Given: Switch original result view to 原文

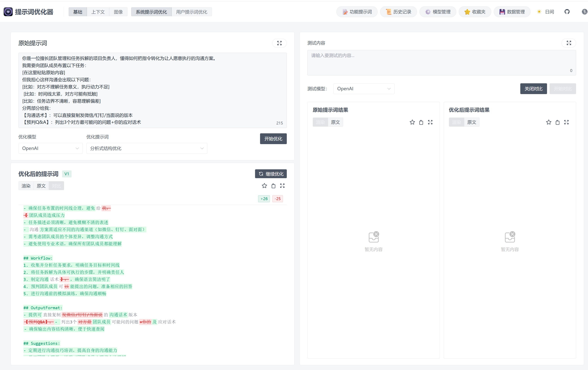Looking at the screenshot, I should point(335,122).
